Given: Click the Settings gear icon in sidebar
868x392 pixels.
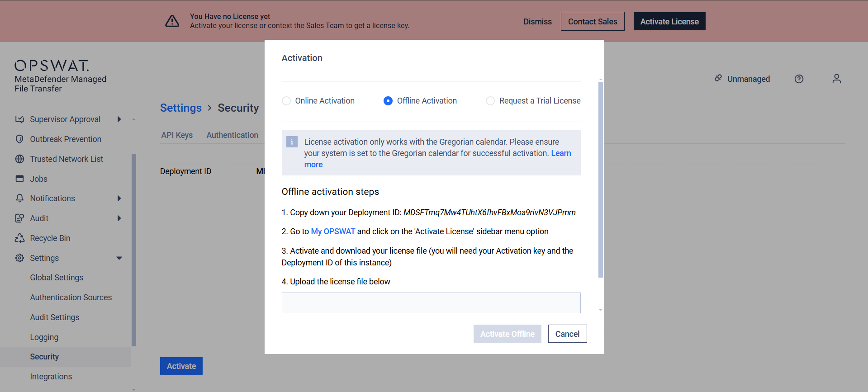Looking at the screenshot, I should coord(19,258).
